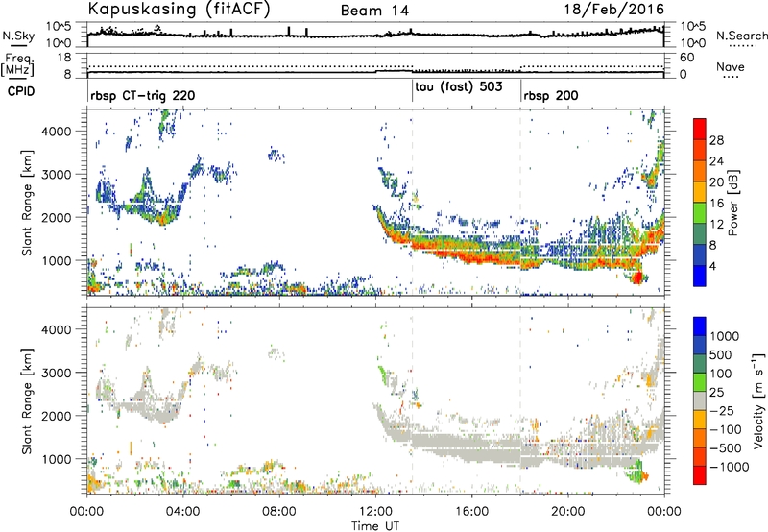Viewport: 768px width, 532px height.
Task: Click the Nave legend label
Action: (x=731, y=66)
